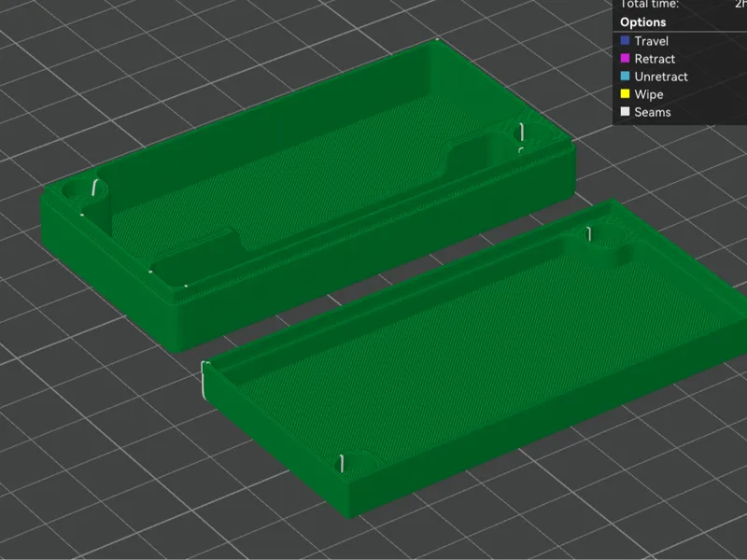Toggle the Seams color swatch
The width and height of the screenshot is (747, 560).
tap(625, 111)
